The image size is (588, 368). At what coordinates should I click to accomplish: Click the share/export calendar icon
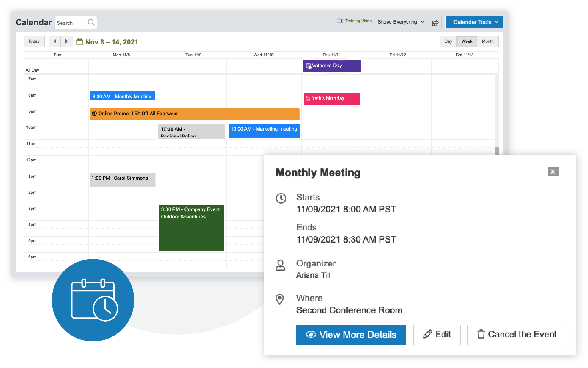pos(434,22)
